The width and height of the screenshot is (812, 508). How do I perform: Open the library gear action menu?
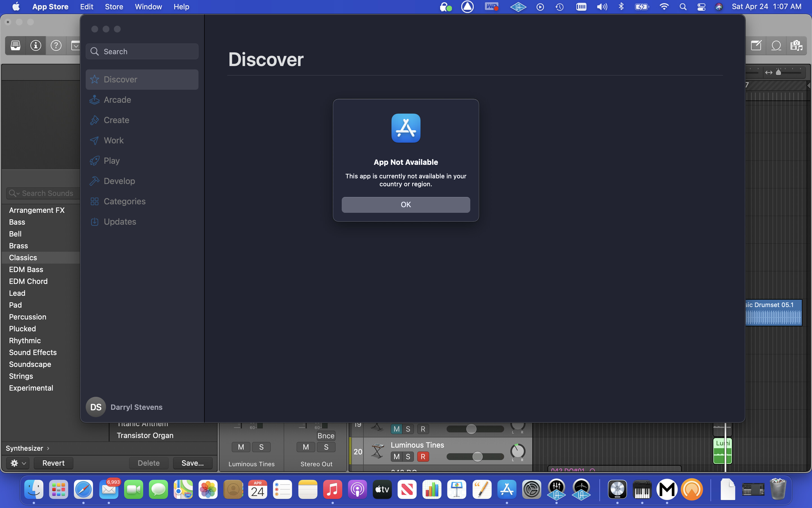click(x=17, y=463)
